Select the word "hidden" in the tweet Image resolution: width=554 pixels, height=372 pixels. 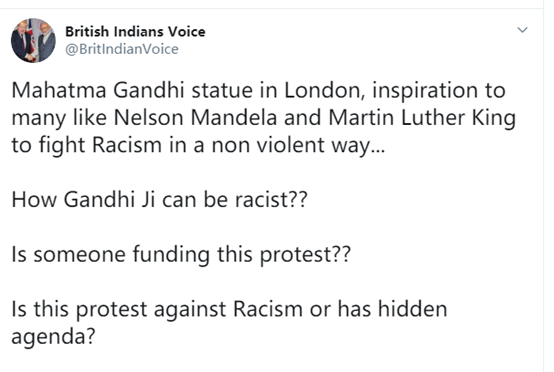tap(413, 309)
